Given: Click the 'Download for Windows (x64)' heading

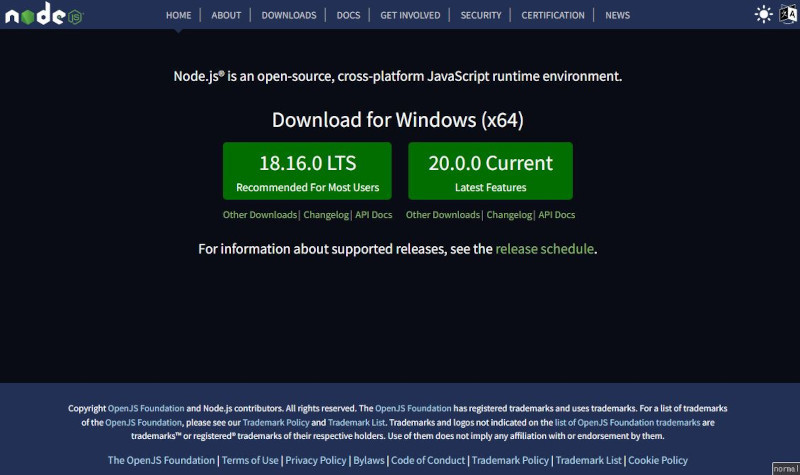Looking at the screenshot, I should click(x=397, y=120).
